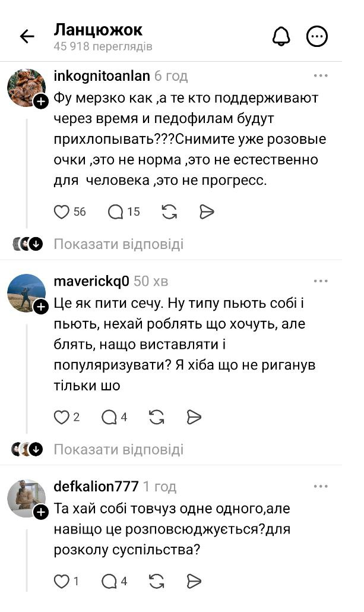Open defkalion777's profile via username
Viewport: 364px width, 612px height.
click(96, 487)
